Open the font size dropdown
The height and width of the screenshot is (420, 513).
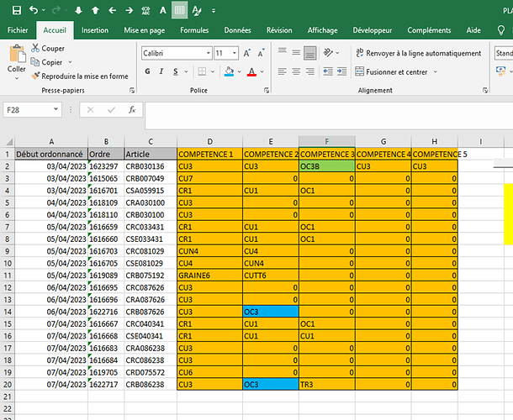click(x=234, y=52)
